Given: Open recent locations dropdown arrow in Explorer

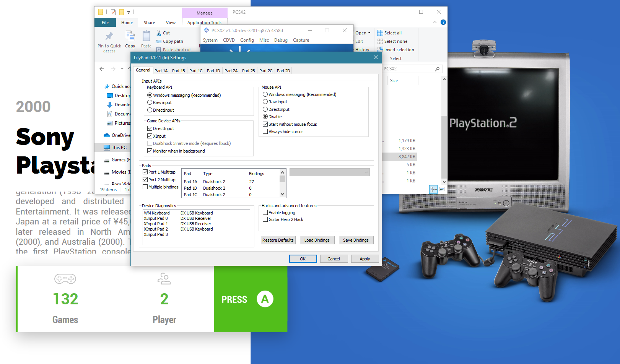Looking at the screenshot, I should pos(122,69).
